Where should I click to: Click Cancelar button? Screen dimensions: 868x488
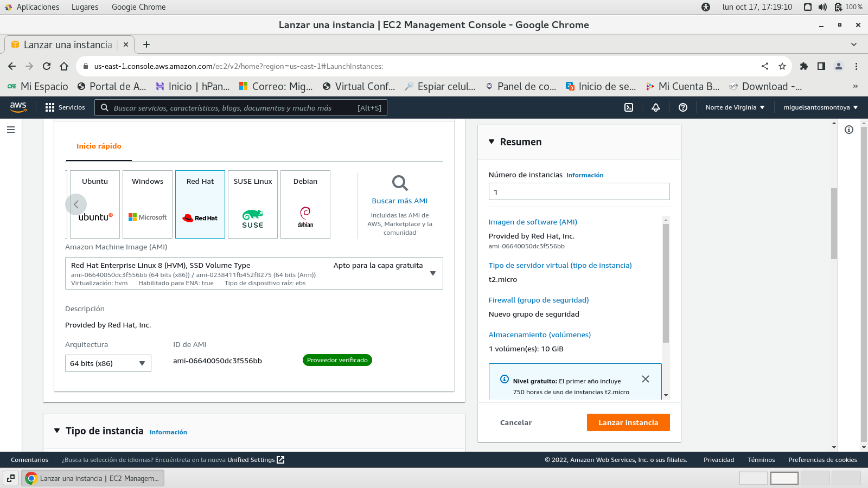coord(516,422)
